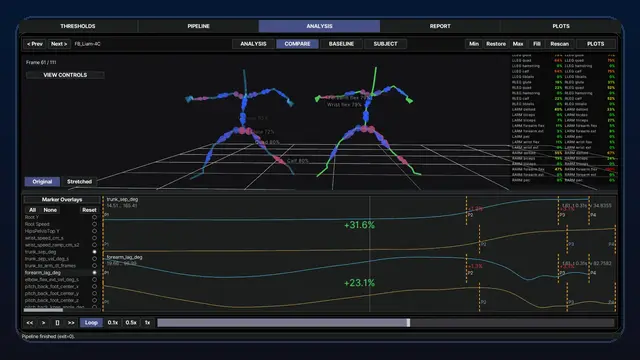Enable the pitch_back_foot_center_y overlay radio
The height and width of the screenshot is (360, 640).
[x=94, y=293]
